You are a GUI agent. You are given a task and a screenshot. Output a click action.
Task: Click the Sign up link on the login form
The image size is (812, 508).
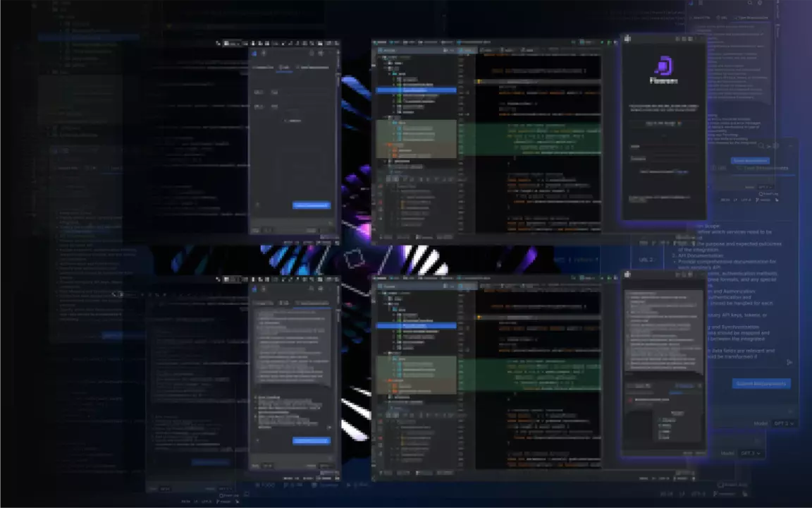(681, 171)
